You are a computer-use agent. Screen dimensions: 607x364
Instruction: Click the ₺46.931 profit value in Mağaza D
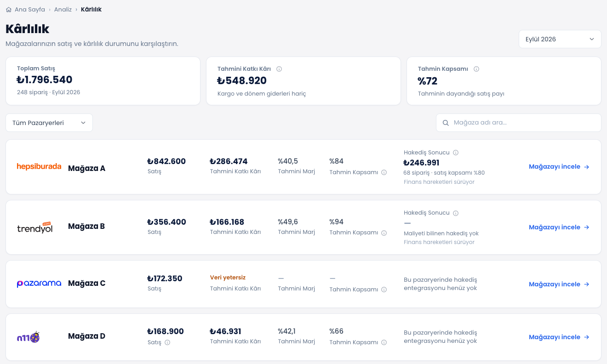(x=225, y=331)
